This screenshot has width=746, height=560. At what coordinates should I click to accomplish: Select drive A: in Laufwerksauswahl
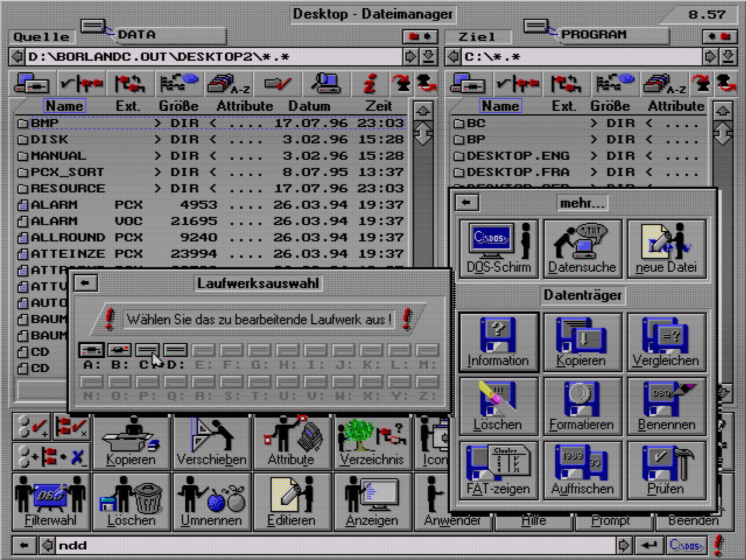pos(91,350)
